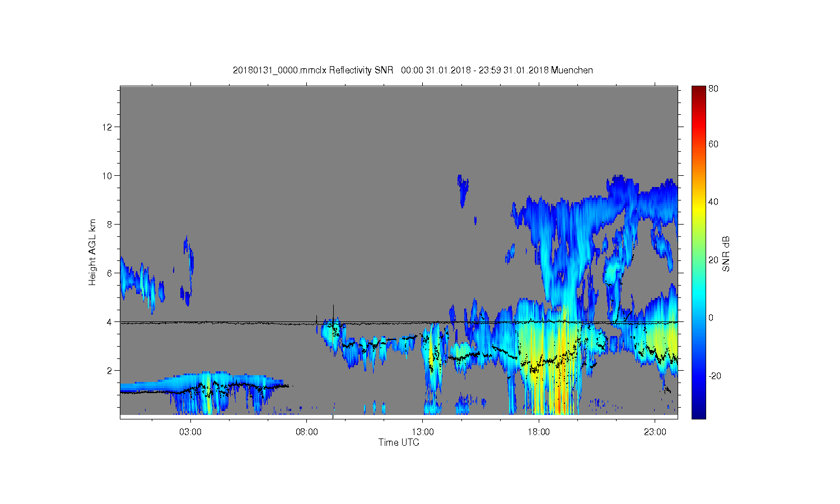Click the 'Height AGL km' y-axis label

coord(92,253)
